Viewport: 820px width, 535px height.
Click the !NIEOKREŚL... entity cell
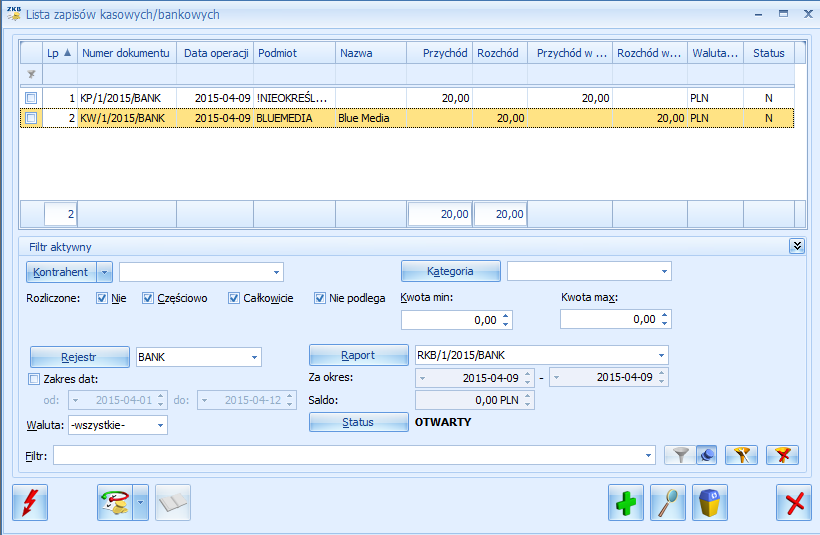[294, 98]
